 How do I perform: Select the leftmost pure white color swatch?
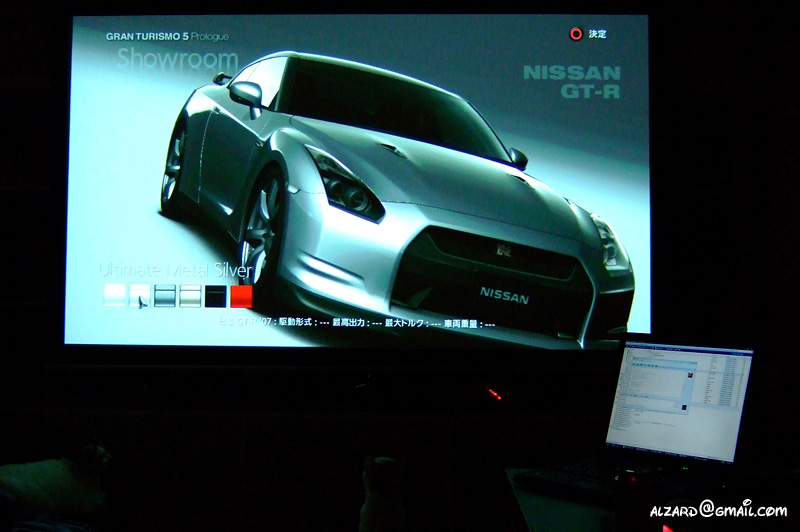pyautogui.click(x=114, y=295)
